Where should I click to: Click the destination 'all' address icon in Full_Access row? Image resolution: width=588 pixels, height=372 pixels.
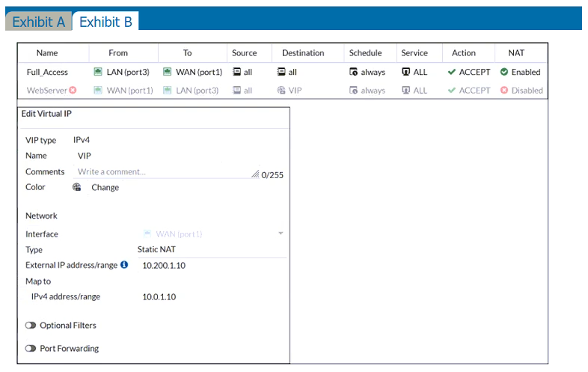pos(281,72)
